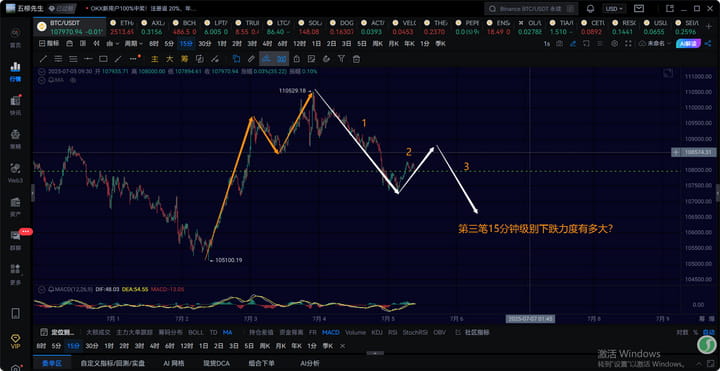Open the notifications bell
This screenshot has height=371, width=720.
pyautogui.click(x=591, y=9)
